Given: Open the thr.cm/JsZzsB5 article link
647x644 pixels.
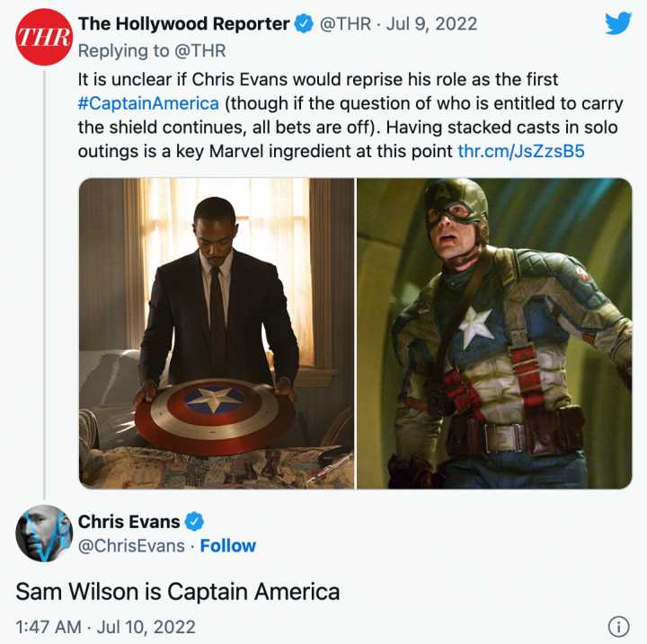Looking at the screenshot, I should pos(521,151).
